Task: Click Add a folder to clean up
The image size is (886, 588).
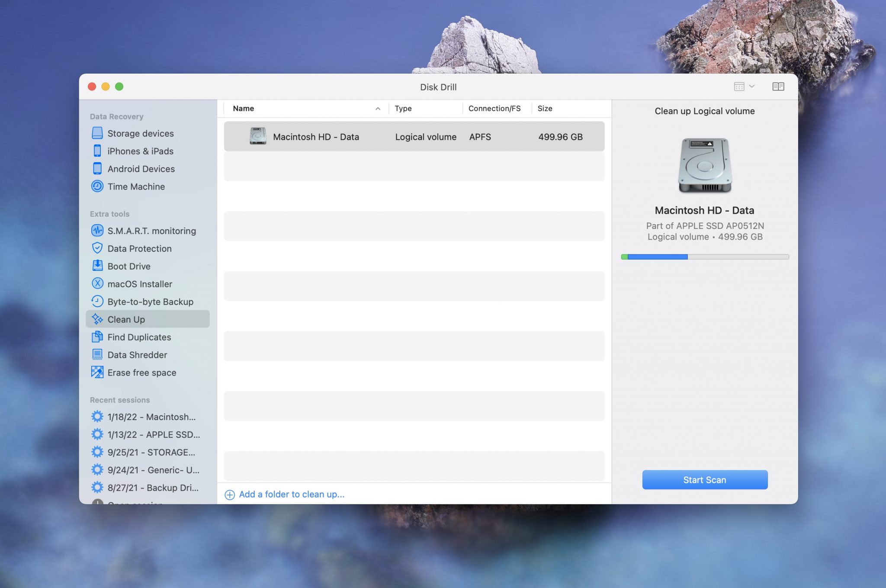Action: point(286,494)
